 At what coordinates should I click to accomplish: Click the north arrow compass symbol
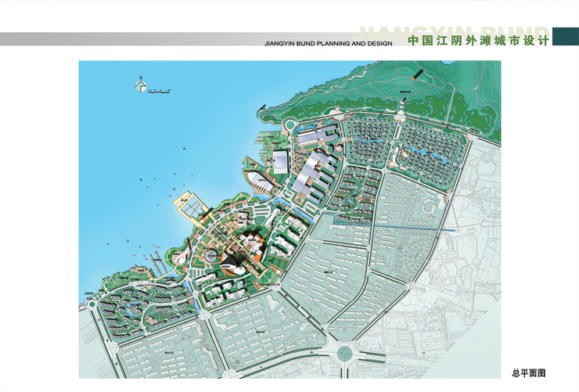[140, 85]
